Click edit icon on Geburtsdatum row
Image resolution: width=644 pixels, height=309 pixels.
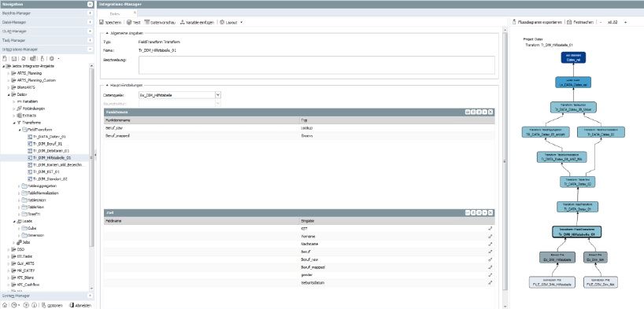click(x=490, y=283)
